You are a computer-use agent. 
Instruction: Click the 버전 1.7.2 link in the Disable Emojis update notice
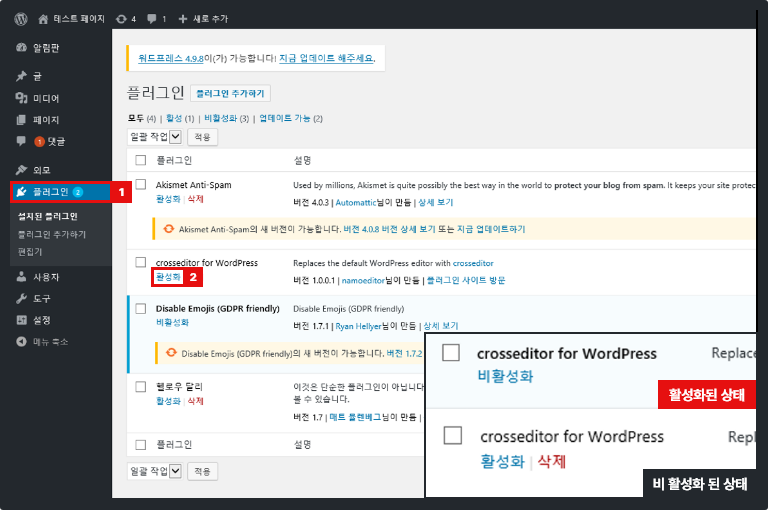(405, 353)
